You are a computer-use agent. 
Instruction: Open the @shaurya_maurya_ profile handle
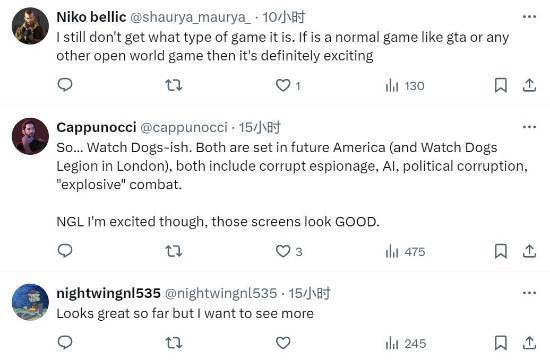click(x=190, y=17)
